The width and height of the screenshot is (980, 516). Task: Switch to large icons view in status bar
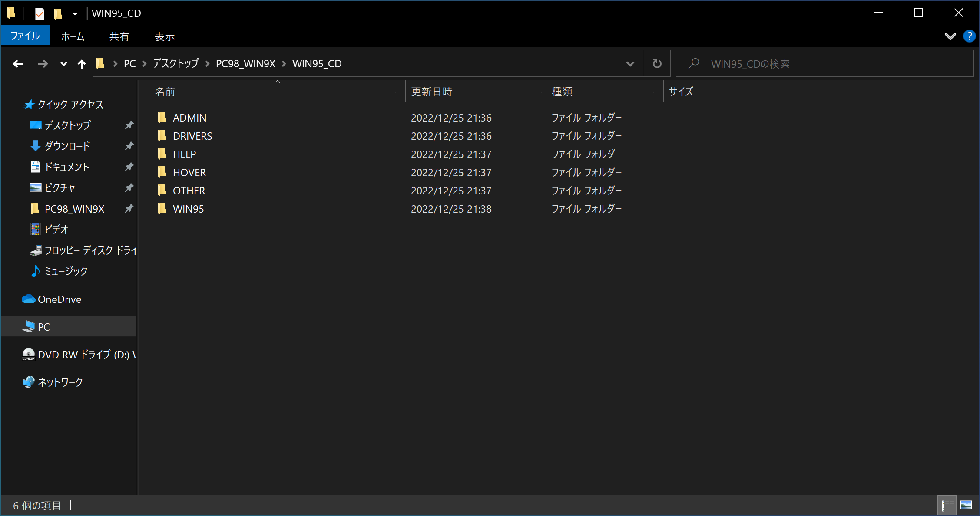point(966,505)
